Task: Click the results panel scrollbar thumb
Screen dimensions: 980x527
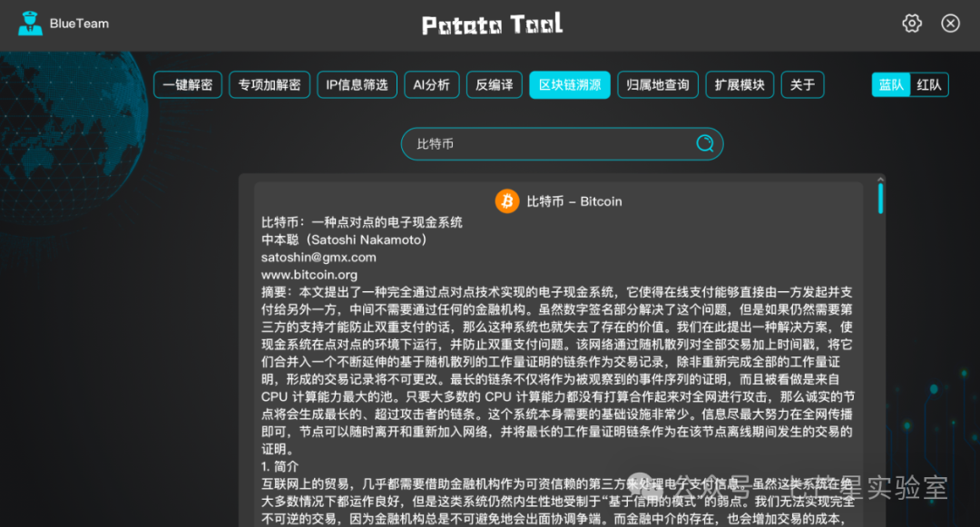Action: tap(880, 199)
